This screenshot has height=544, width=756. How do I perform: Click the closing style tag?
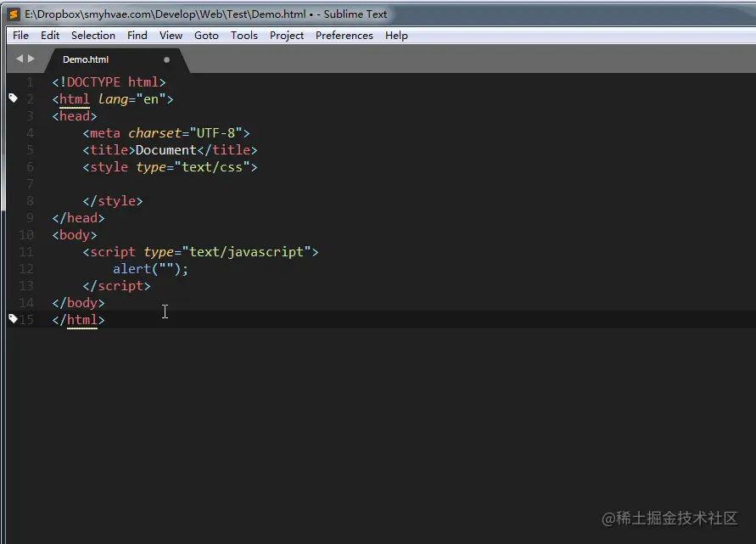coord(113,201)
